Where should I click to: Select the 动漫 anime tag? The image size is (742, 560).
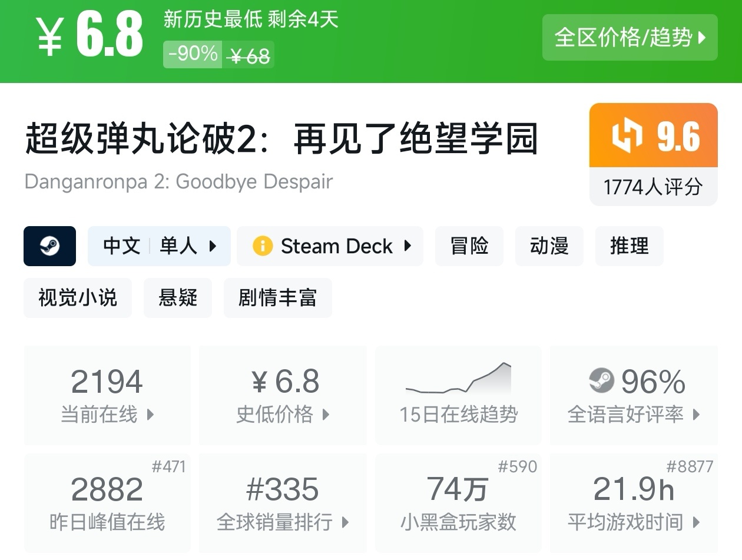tap(549, 246)
